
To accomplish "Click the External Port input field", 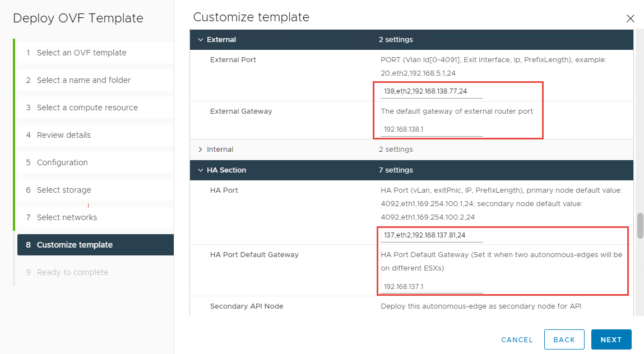I will (432, 91).
